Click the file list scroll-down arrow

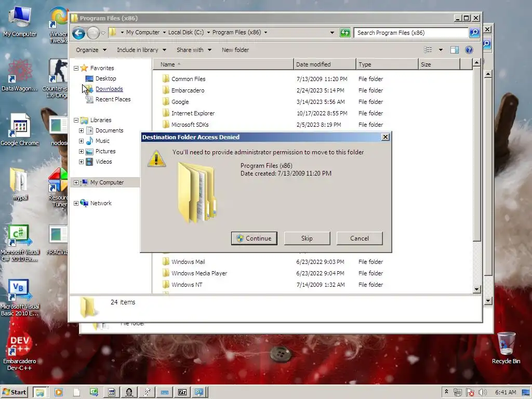click(476, 289)
